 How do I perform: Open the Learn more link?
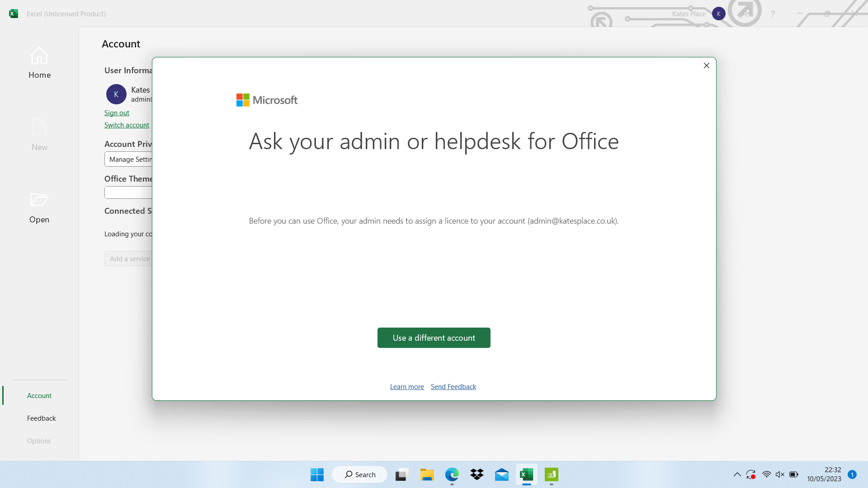[407, 387]
